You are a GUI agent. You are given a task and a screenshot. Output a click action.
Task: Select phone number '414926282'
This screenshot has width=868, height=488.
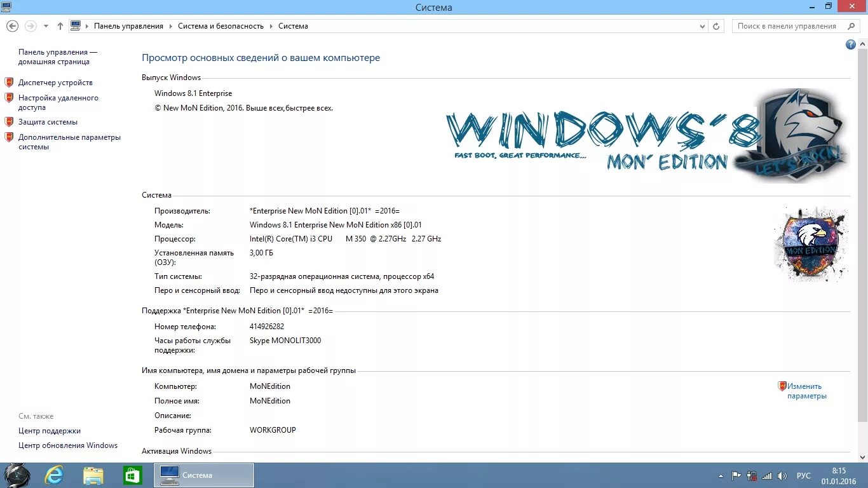267,327
